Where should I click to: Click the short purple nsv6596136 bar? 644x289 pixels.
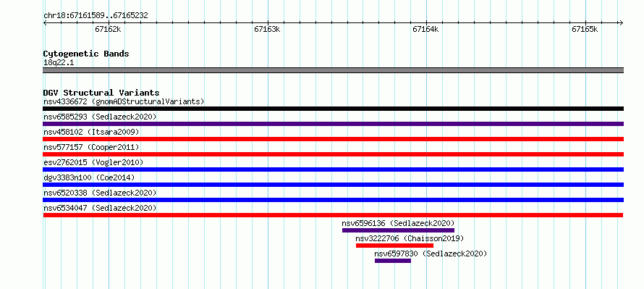point(398,230)
